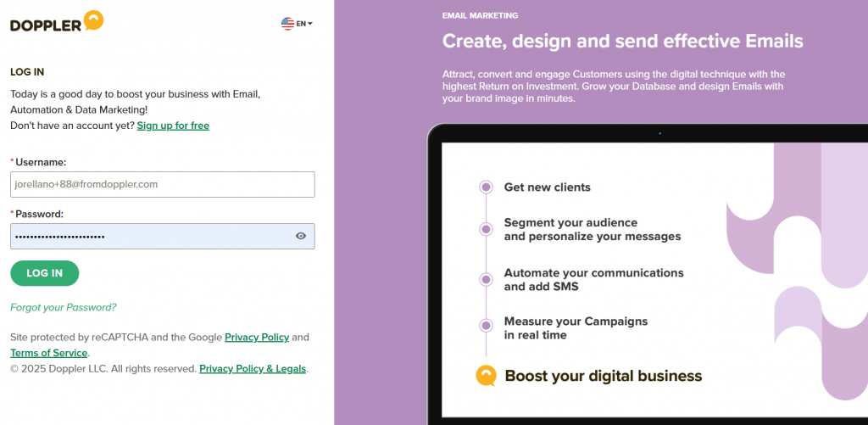
Task: Click the Get new clients bullet marker
Action: [486, 187]
